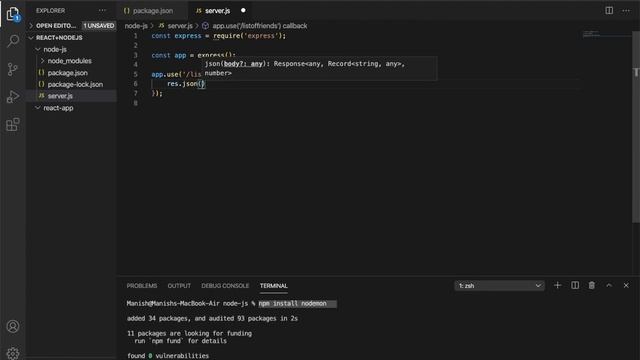Select the Terminal panel tab
This screenshot has height=360, width=640.
point(273,286)
